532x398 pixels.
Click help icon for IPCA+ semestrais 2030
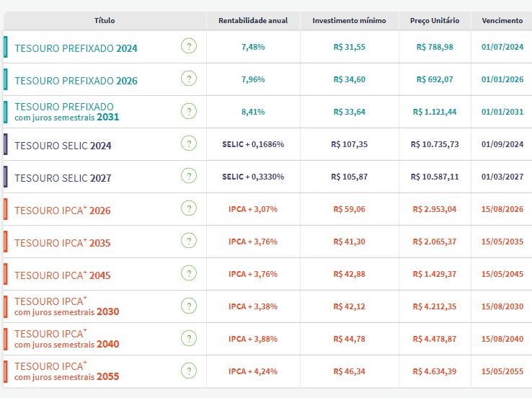pos(189,306)
